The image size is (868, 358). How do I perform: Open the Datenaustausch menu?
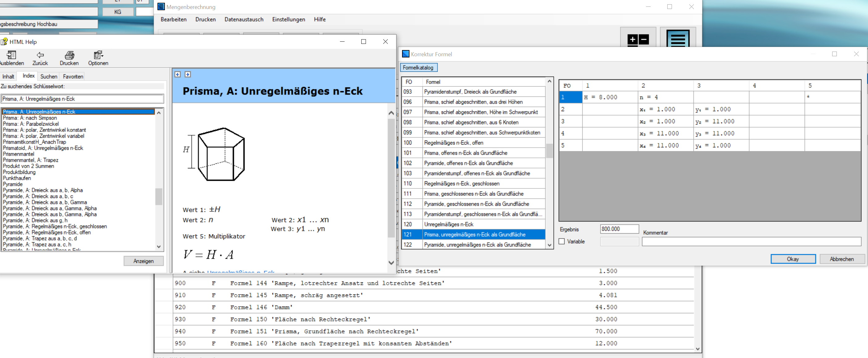click(x=244, y=19)
